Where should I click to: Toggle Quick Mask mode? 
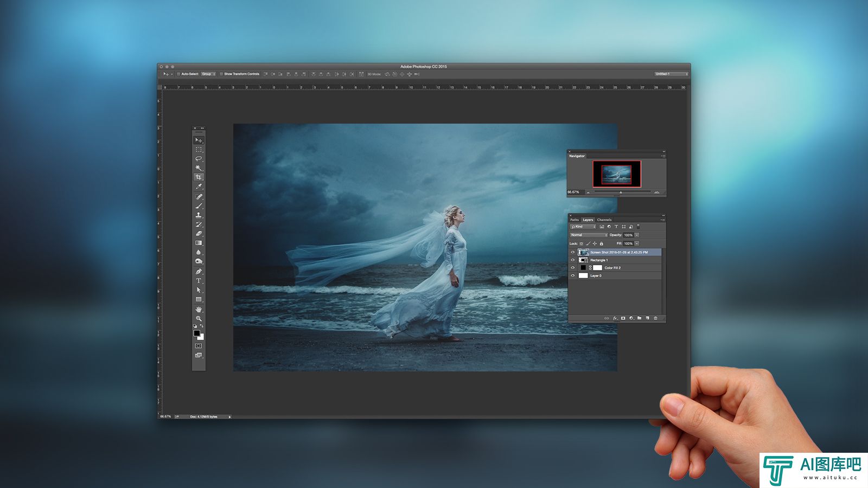point(199,345)
